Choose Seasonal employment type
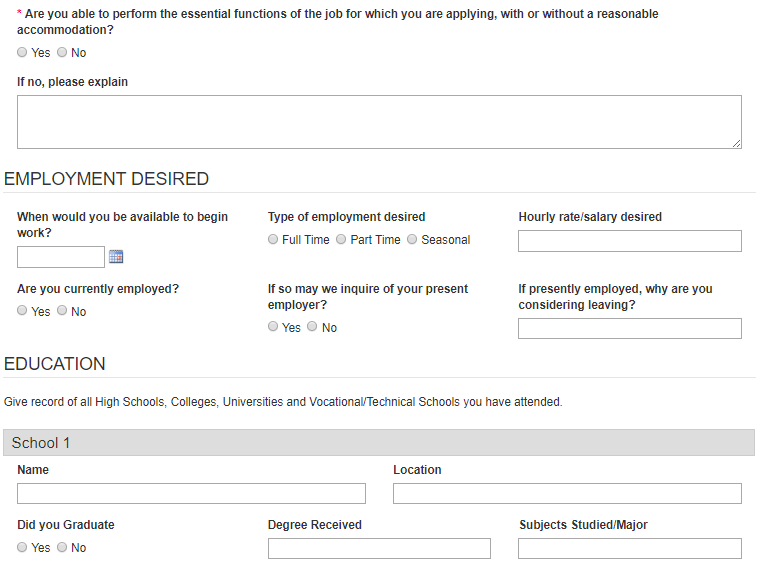Viewport: 759px width, 569px height. [413, 239]
